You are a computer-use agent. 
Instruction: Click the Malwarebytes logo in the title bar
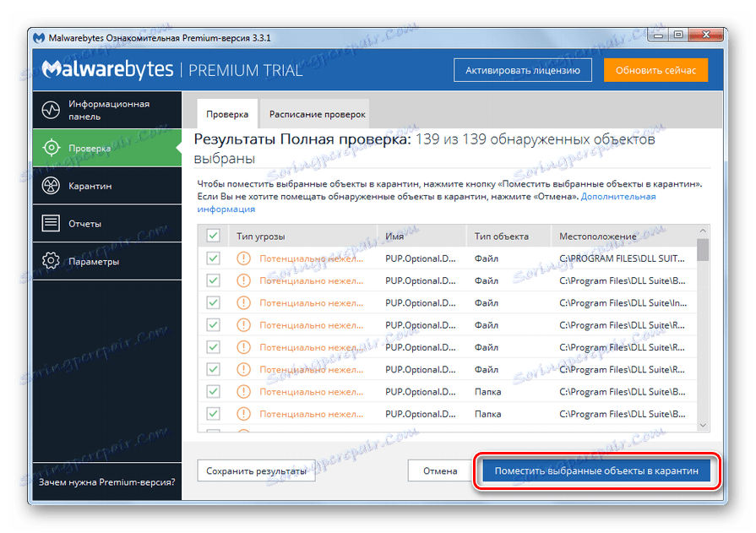(39, 38)
